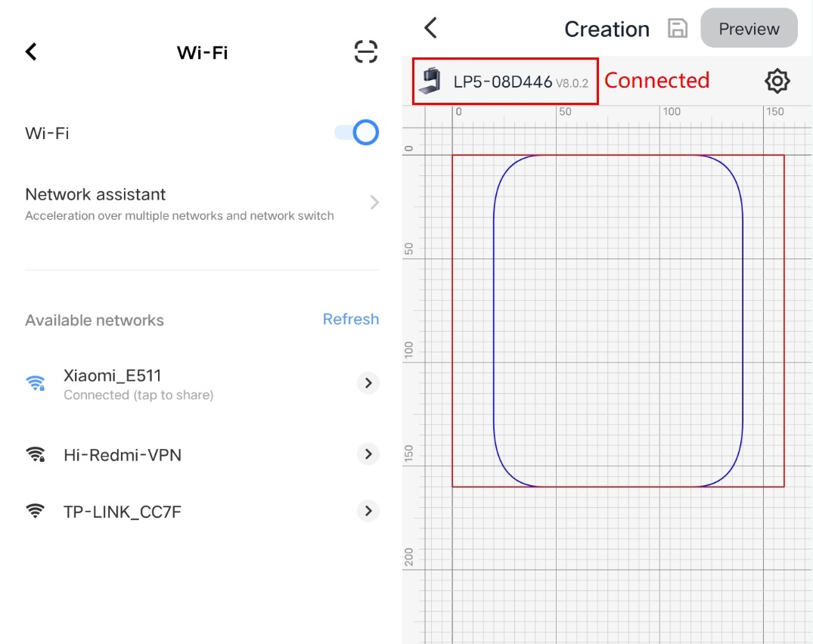Click the save floppy disk icon
Viewport: 813px width, 644px height.
coord(678,29)
